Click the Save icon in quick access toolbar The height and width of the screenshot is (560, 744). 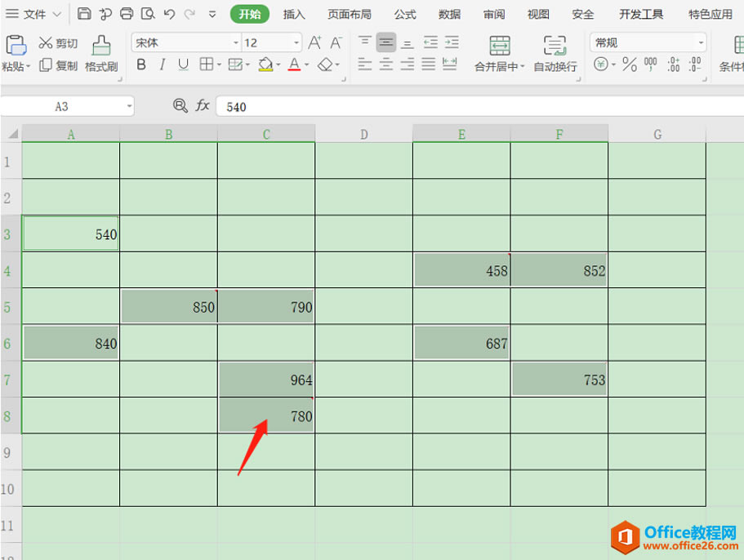85,13
